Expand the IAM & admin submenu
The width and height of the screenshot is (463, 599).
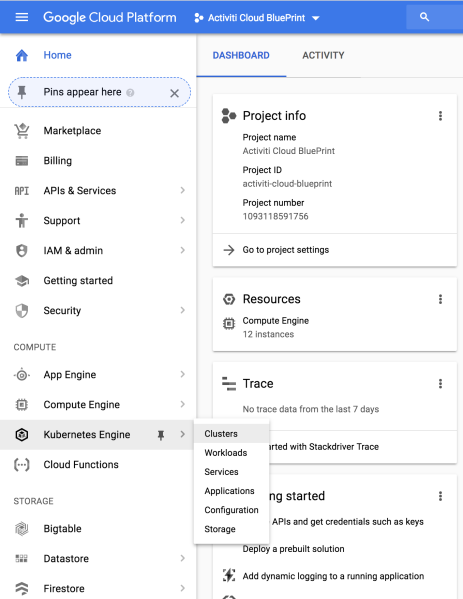183,250
